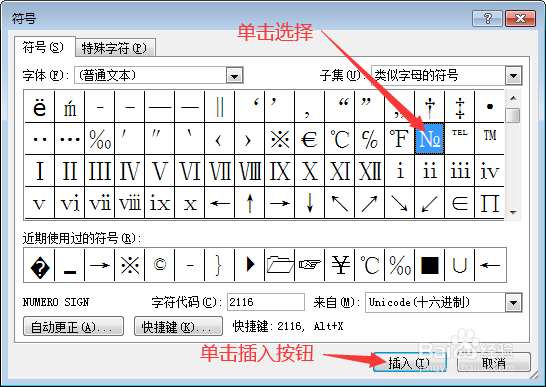Choose the left arrow ← in symbol grid
Screen dimensions: 546x387
pos(219,203)
